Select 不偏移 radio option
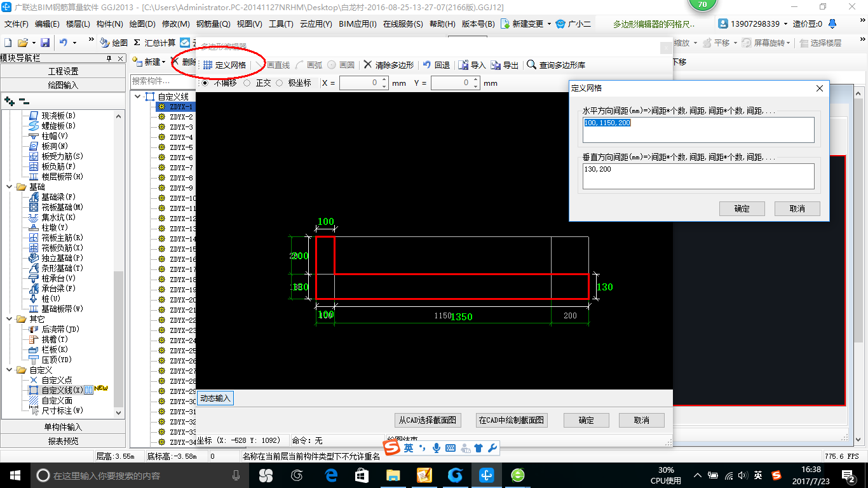The width and height of the screenshot is (868, 488). coord(205,83)
